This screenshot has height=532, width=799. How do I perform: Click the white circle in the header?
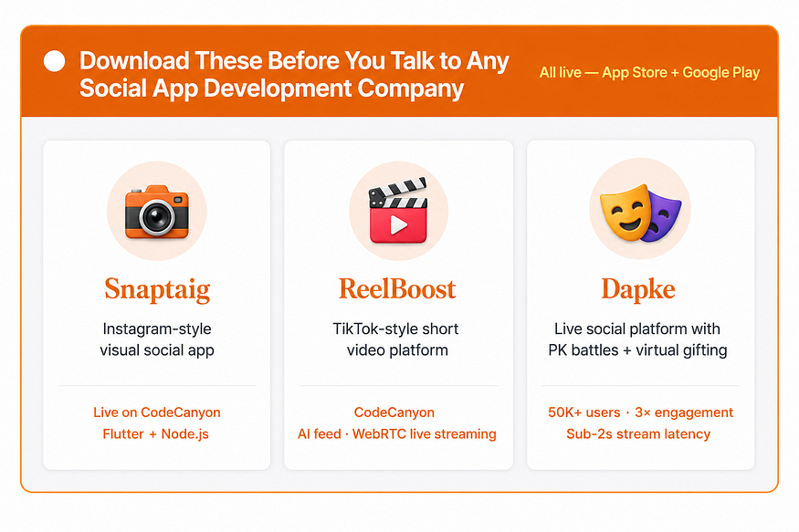click(55, 61)
